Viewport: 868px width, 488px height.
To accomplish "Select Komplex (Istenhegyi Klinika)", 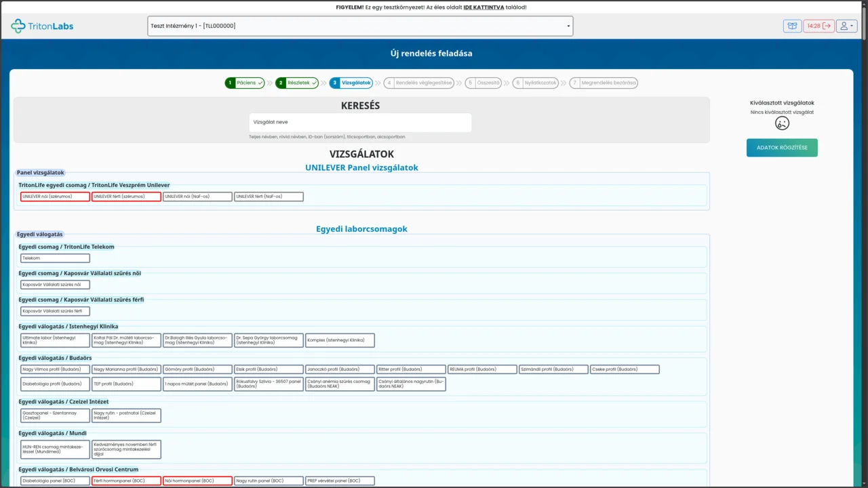I will coord(340,340).
